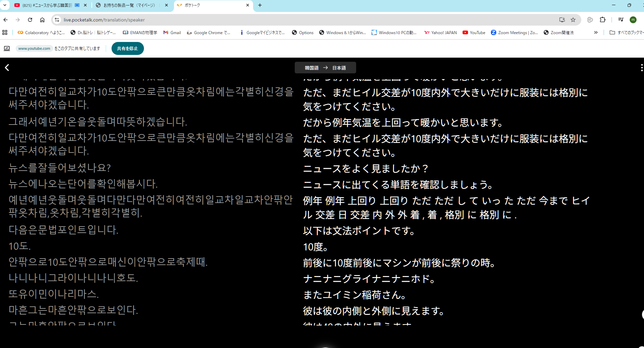The image size is (644, 348).
Task: Expand the hidden bookmarks overflow chevron
Action: click(x=596, y=32)
